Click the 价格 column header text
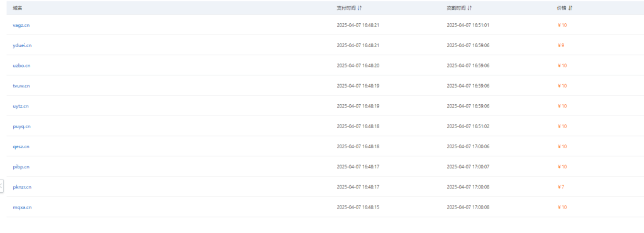Image resolution: width=644 pixels, height=233 pixels. 562,8
